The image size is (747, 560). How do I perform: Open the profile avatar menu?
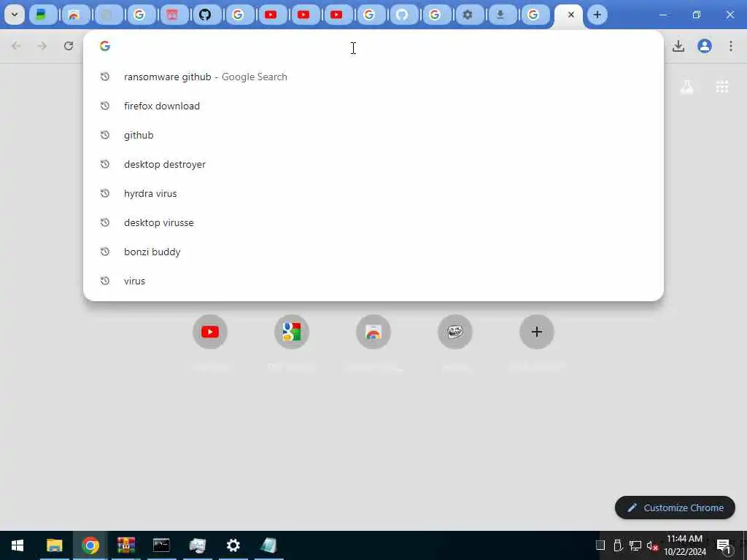pos(705,46)
